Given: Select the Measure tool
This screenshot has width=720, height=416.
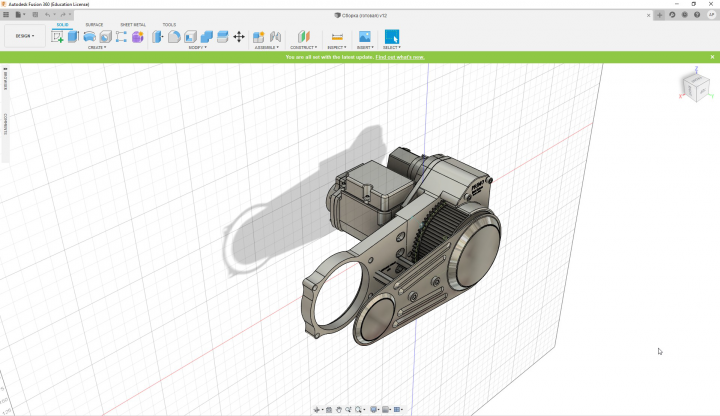Looking at the screenshot, I should (337, 37).
